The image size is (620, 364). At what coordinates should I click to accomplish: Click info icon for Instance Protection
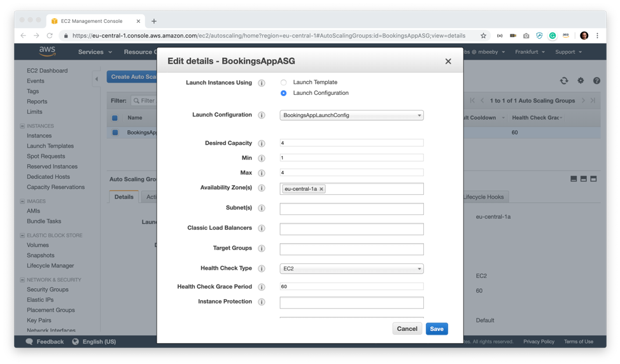(262, 302)
